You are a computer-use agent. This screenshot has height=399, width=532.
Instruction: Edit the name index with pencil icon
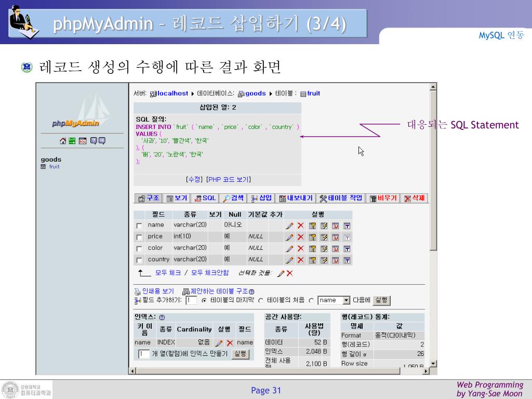(x=219, y=343)
